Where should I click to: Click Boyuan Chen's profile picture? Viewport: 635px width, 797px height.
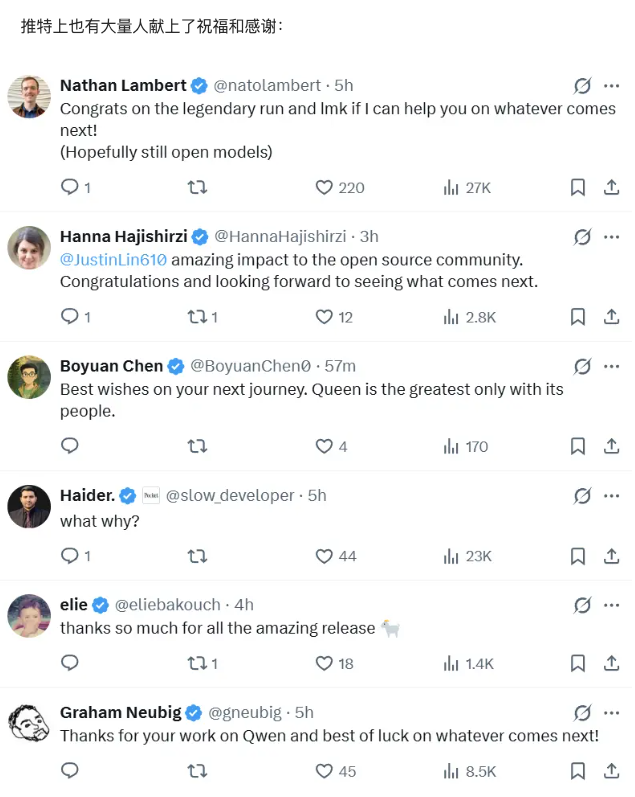point(29,377)
